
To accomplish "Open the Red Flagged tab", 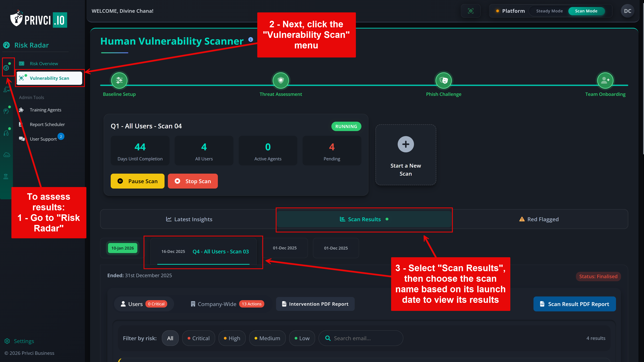I will tap(539, 219).
